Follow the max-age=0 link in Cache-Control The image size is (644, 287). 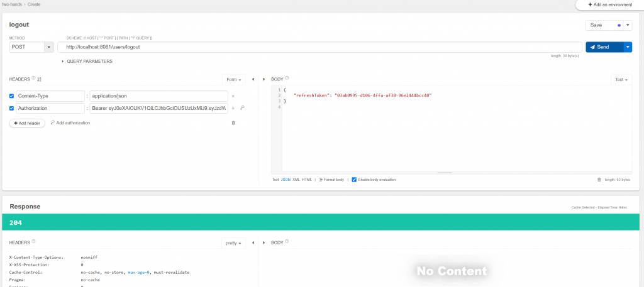(139, 272)
